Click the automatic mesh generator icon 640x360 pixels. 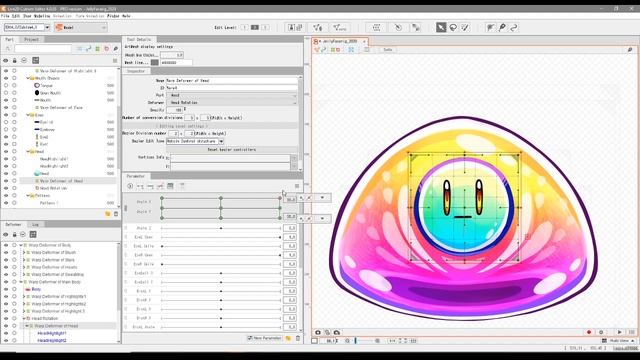click(x=340, y=27)
